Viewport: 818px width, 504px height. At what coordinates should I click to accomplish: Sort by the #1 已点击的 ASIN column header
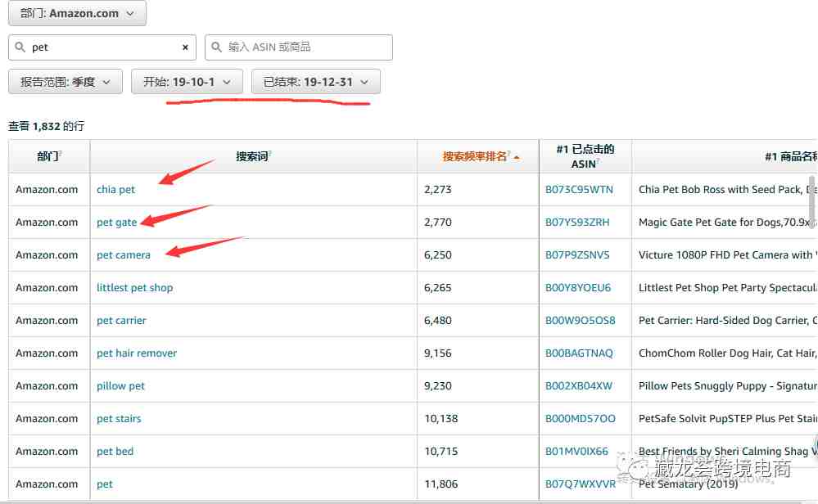(585, 156)
